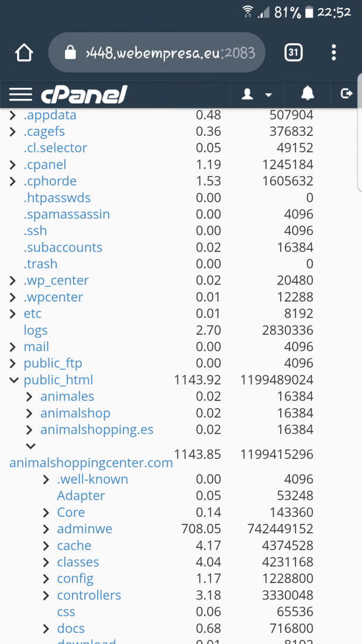Screen dimensions: 362x644
Task: Select the Adapter folder entry
Action: point(81,496)
